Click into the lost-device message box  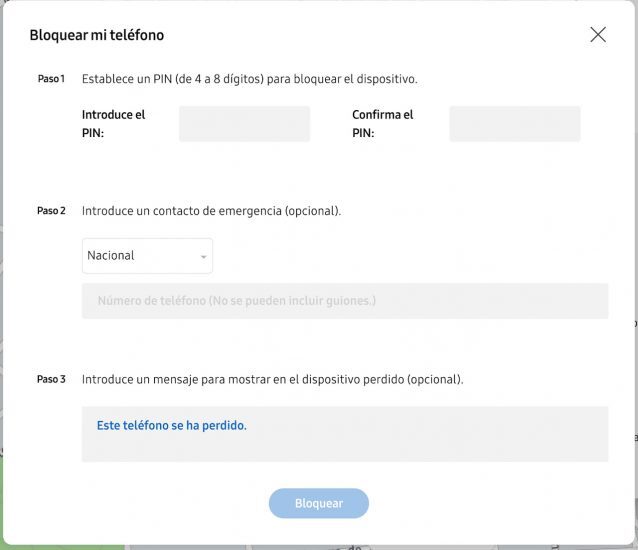coord(345,434)
